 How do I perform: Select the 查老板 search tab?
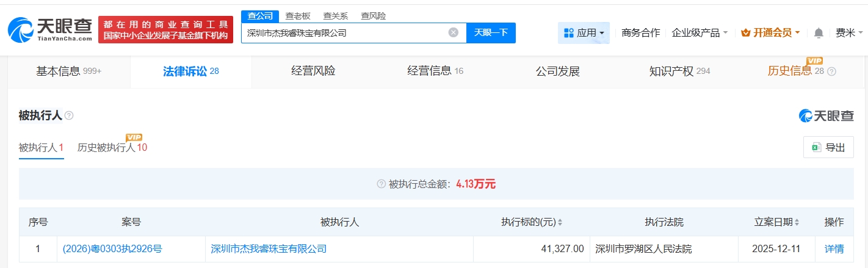pyautogui.click(x=298, y=16)
